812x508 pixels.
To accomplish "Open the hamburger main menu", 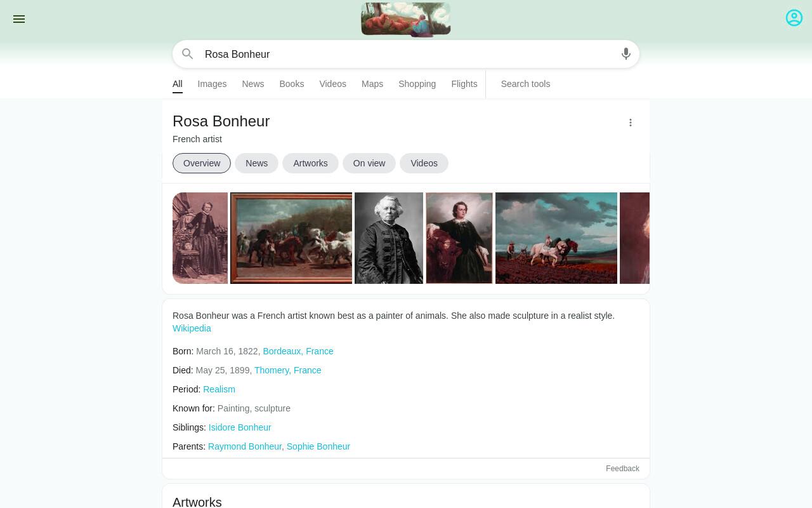I will tap(19, 19).
